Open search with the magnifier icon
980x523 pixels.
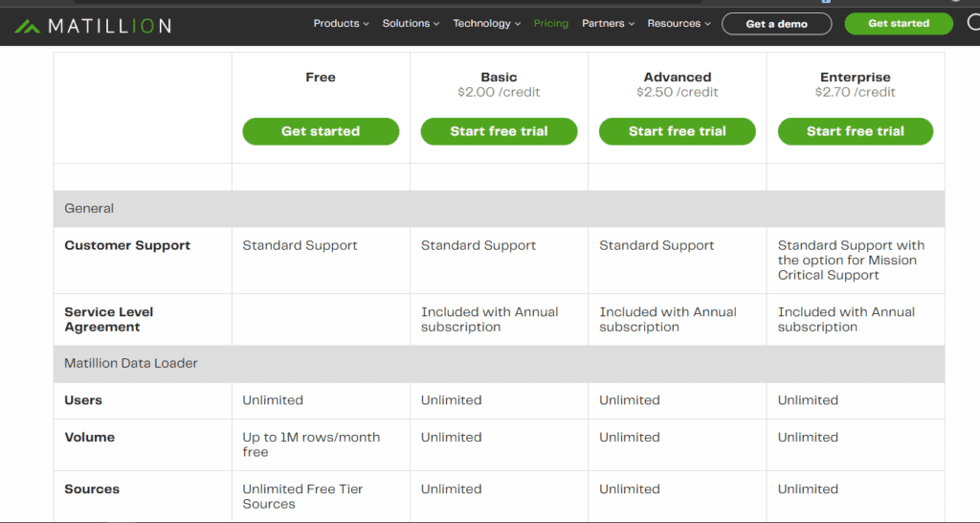(x=972, y=23)
